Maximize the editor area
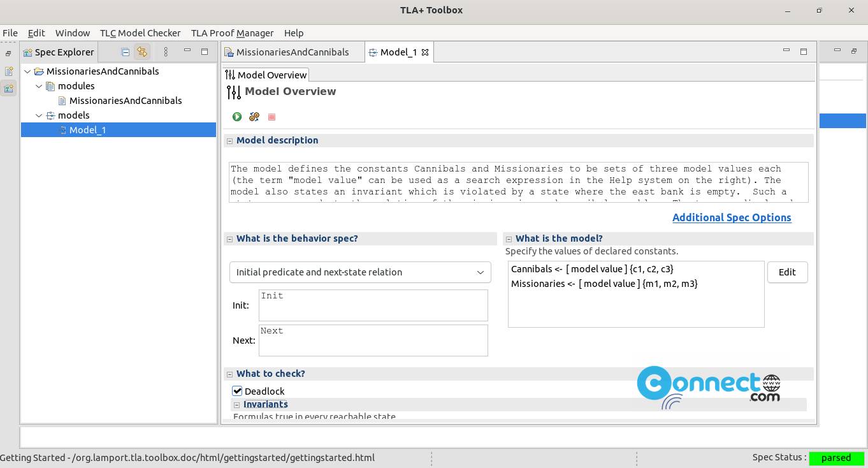Image resolution: width=868 pixels, height=468 pixels. [x=804, y=52]
